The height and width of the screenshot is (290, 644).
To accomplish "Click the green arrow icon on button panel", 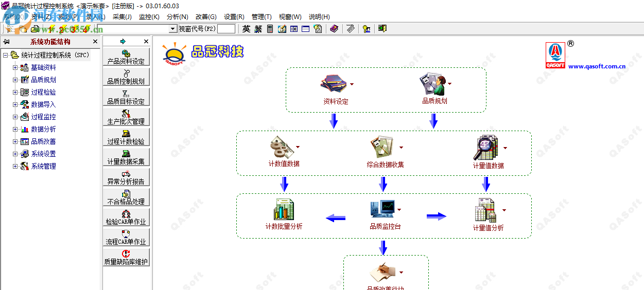I will point(123,41).
